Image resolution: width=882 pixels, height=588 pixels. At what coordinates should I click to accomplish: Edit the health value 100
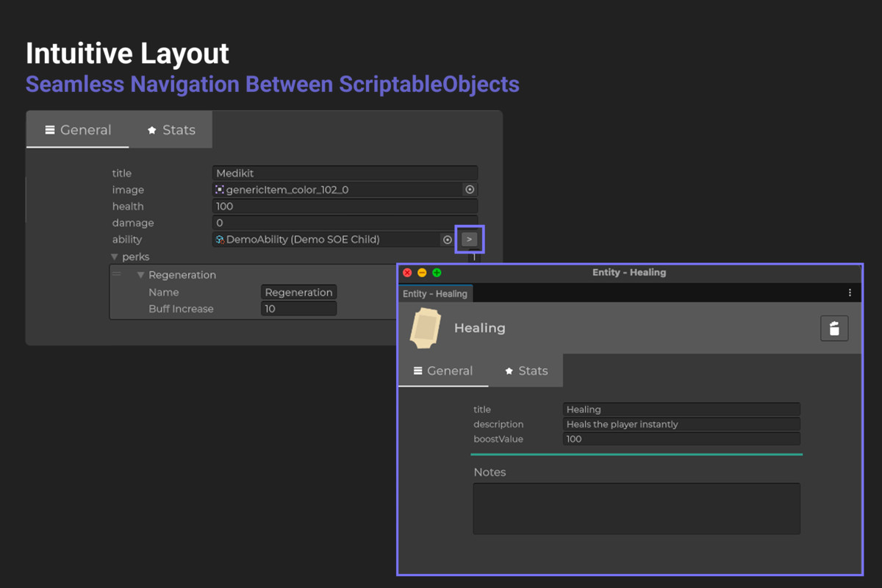click(345, 207)
